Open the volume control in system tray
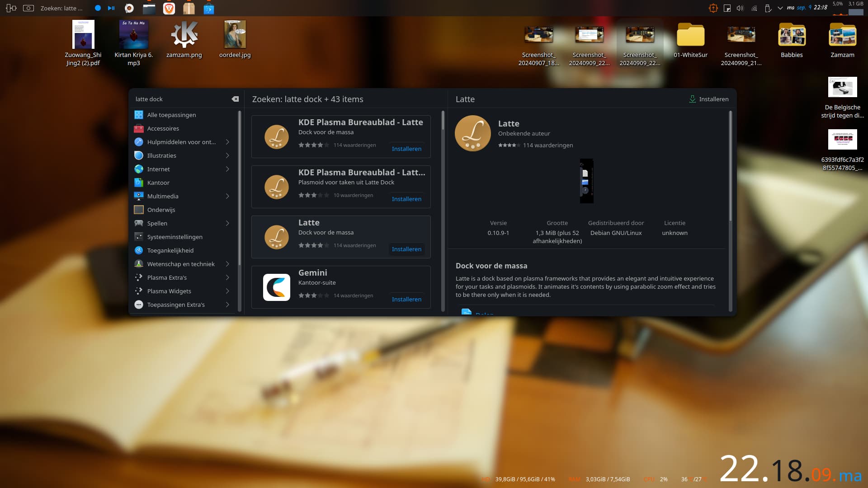This screenshot has width=868, height=488. click(x=740, y=8)
